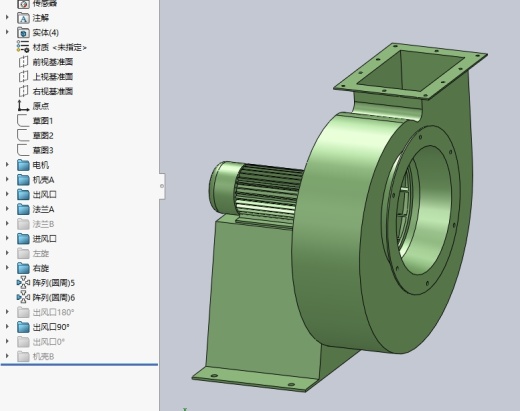Viewport: 520px width, 411px height.
Task: Collapse the feature tree panel handle
Action: pyautogui.click(x=162, y=186)
